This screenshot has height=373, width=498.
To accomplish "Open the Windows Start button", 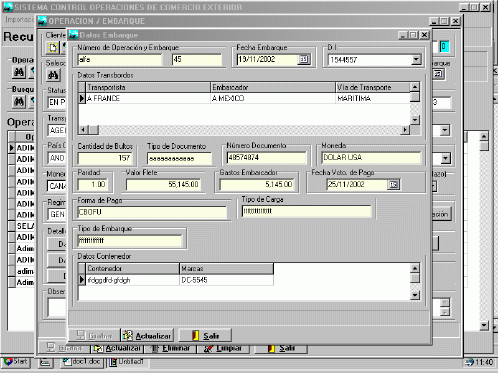I will [x=16, y=362].
